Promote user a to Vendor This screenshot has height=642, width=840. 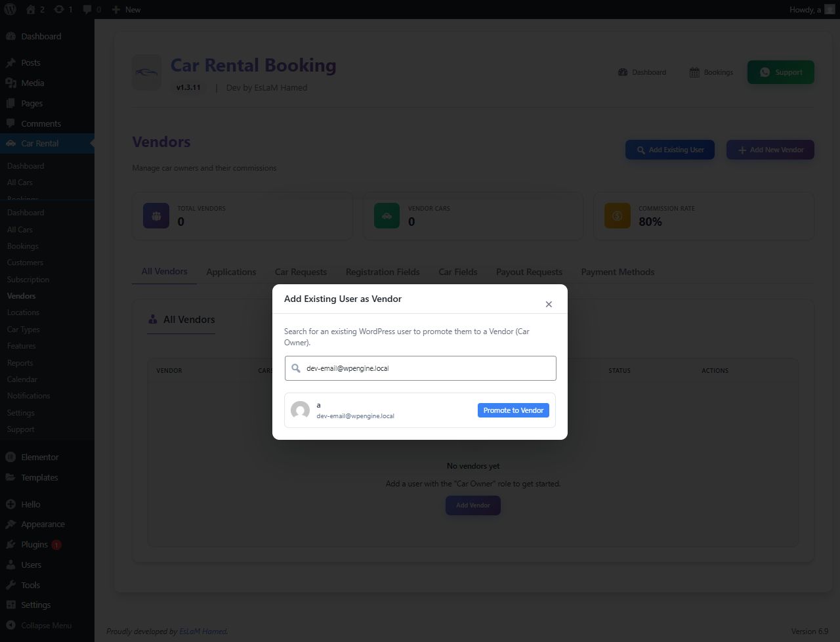pyautogui.click(x=513, y=410)
